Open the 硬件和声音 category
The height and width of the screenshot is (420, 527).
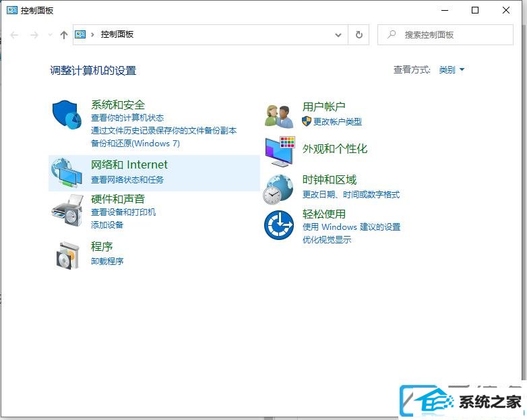tap(118, 199)
